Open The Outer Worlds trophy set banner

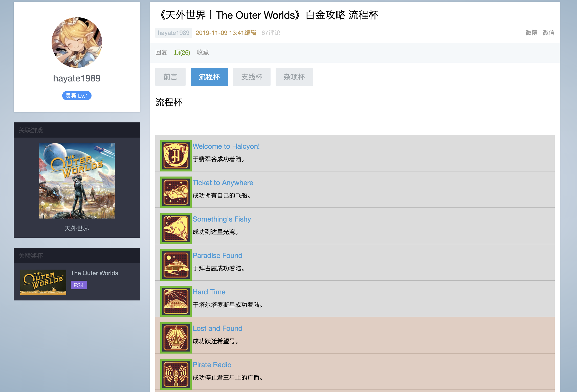tap(43, 282)
